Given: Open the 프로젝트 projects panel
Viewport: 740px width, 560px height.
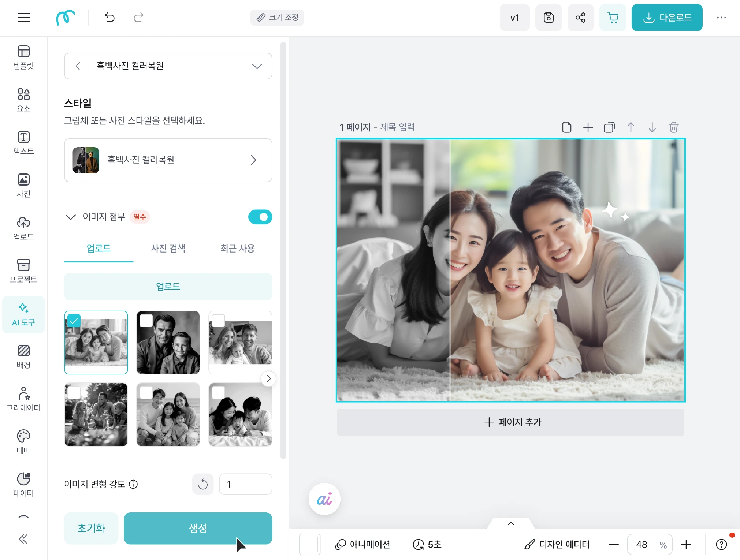Looking at the screenshot, I should coord(23,271).
